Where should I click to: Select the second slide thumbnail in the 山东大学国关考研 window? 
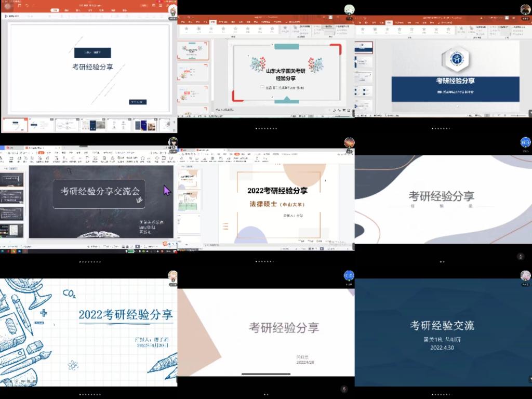pos(193,73)
